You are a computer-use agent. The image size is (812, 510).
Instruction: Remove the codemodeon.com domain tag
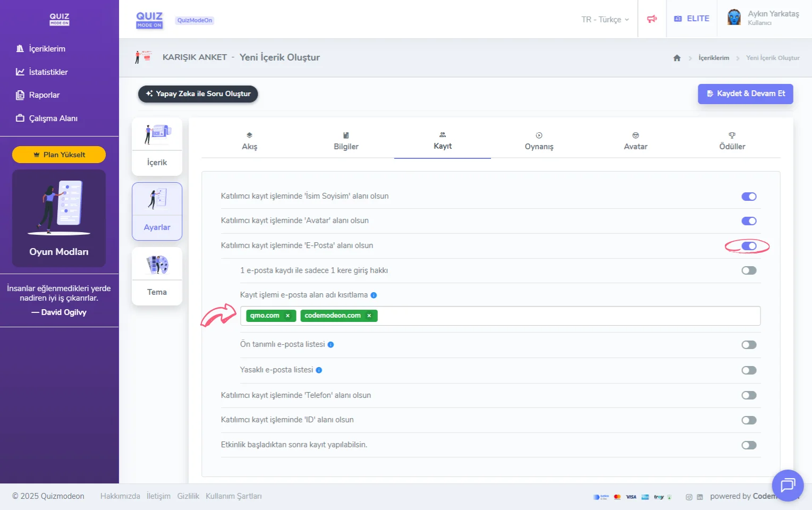point(369,316)
